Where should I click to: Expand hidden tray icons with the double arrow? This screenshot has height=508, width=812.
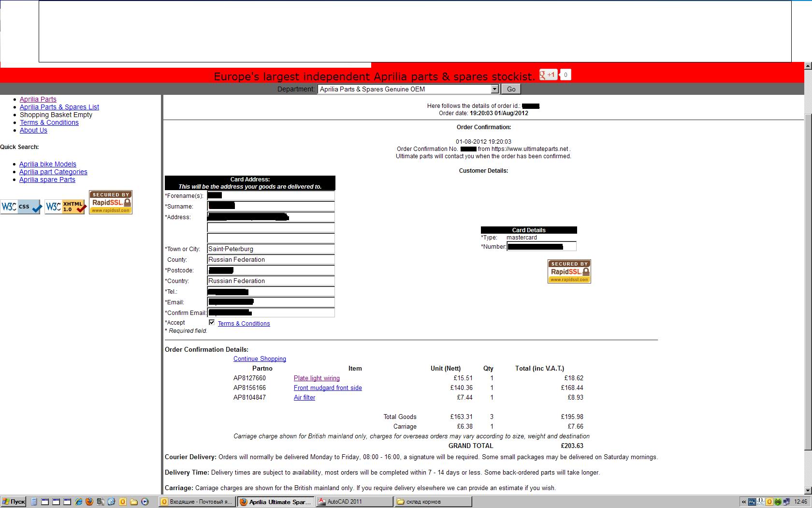(744, 502)
